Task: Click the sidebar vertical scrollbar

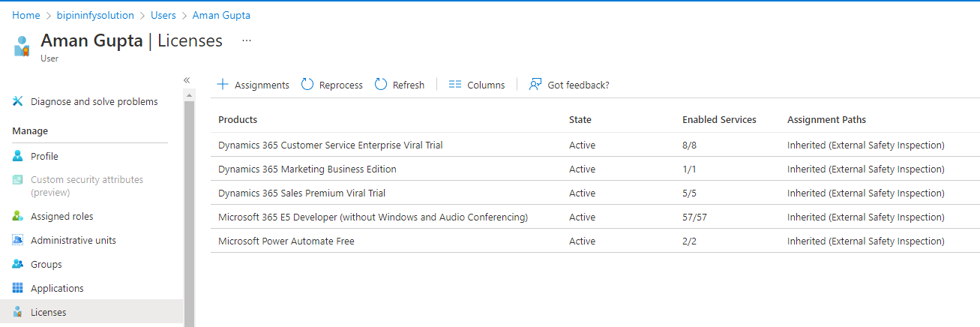Action: tap(189, 212)
